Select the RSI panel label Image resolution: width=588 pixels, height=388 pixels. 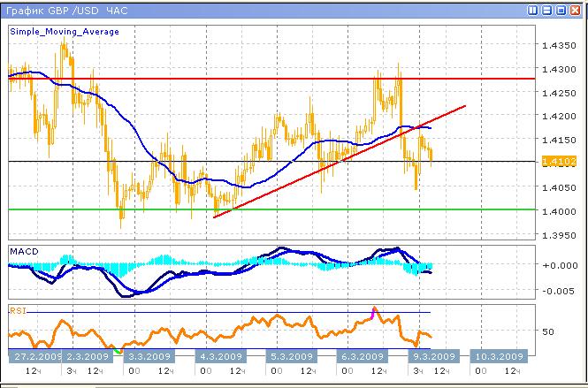point(18,310)
